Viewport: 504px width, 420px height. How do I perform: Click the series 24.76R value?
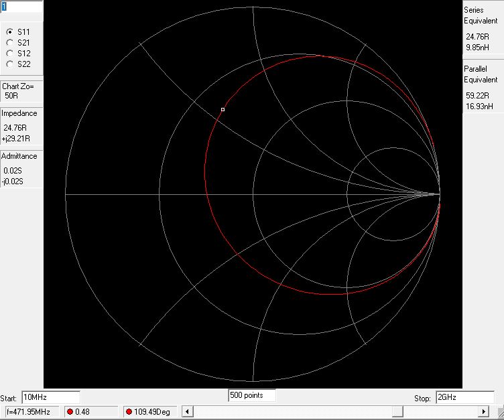click(477, 37)
